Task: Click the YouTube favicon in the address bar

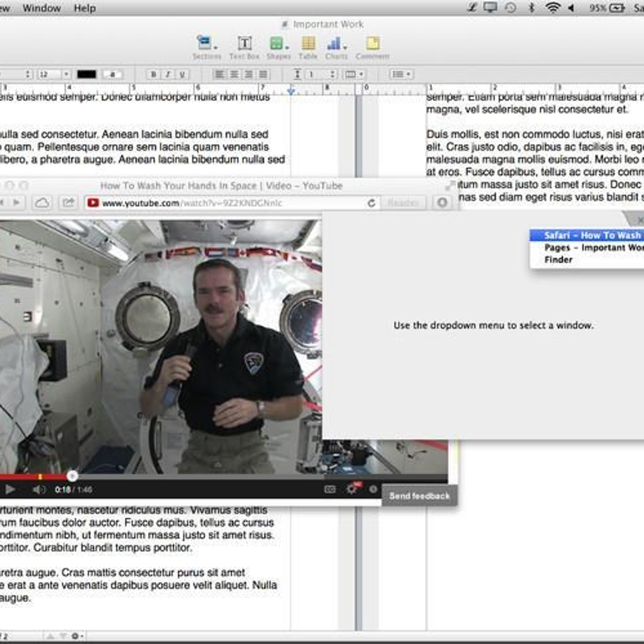Action: coord(93,202)
